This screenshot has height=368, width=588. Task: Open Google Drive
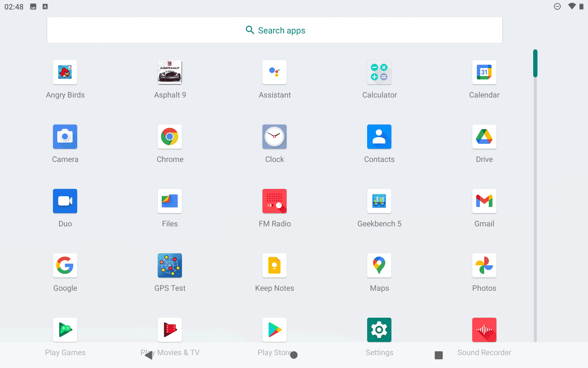484,137
